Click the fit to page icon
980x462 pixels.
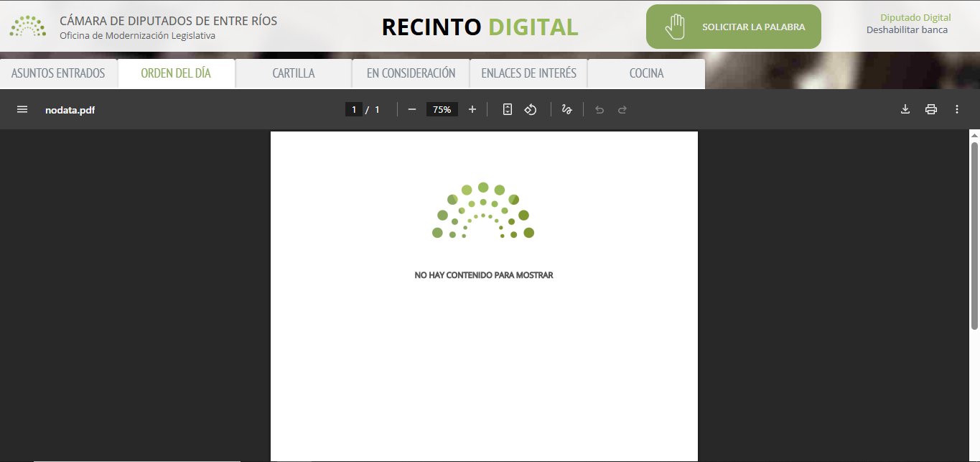pyautogui.click(x=508, y=109)
